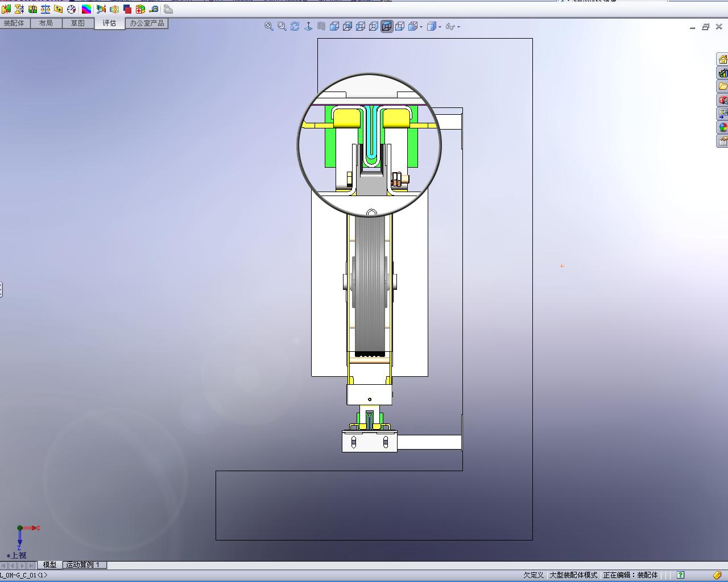Open the Custom Properties pane
The width and height of the screenshot is (728, 582).
722,141
